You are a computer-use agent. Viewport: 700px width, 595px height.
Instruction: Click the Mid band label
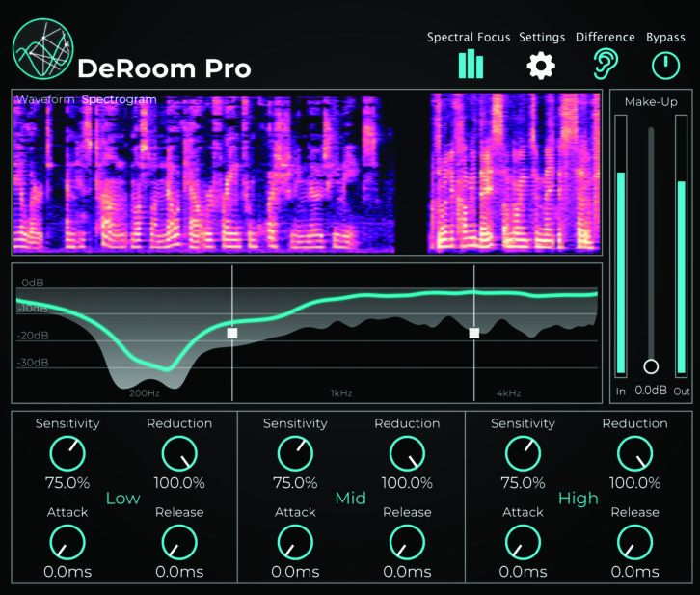(351, 499)
